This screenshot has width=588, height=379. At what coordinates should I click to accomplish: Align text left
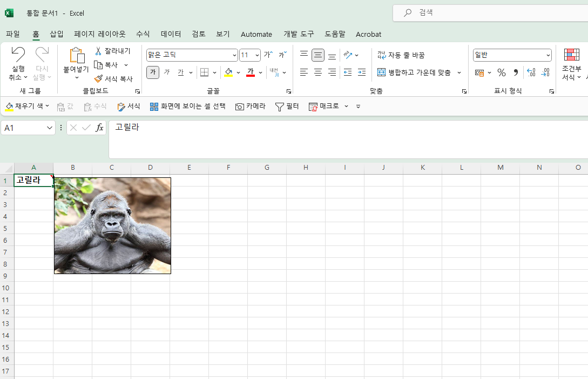[x=304, y=72]
